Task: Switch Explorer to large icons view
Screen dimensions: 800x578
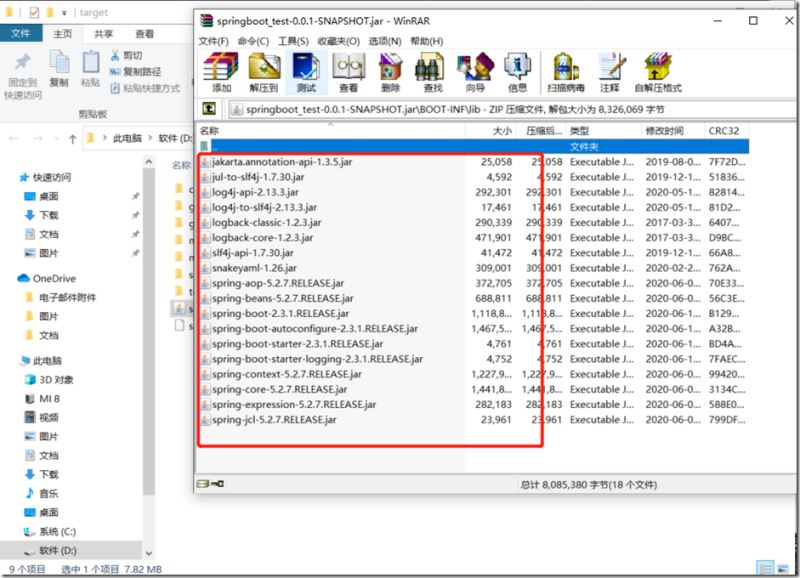Action: tap(783, 568)
